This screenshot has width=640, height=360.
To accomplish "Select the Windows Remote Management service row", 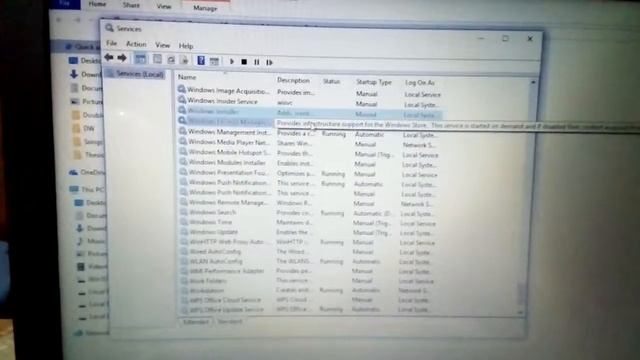I will (x=308, y=203).
